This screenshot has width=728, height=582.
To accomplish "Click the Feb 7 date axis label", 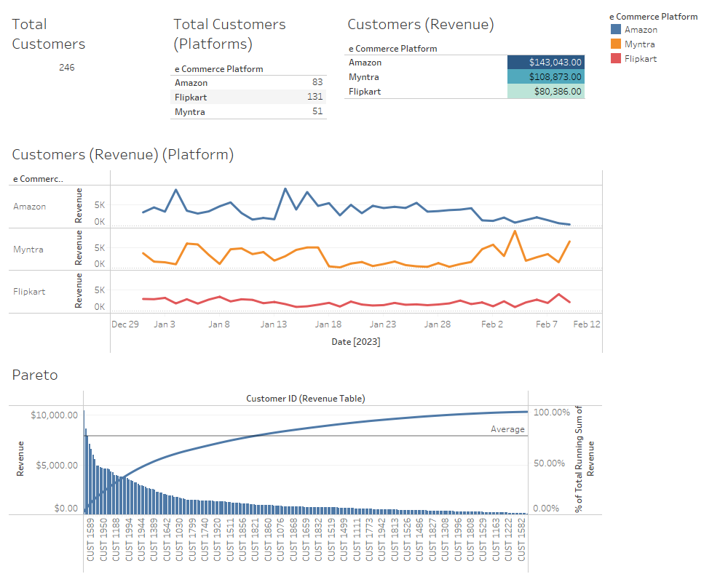I will (547, 324).
